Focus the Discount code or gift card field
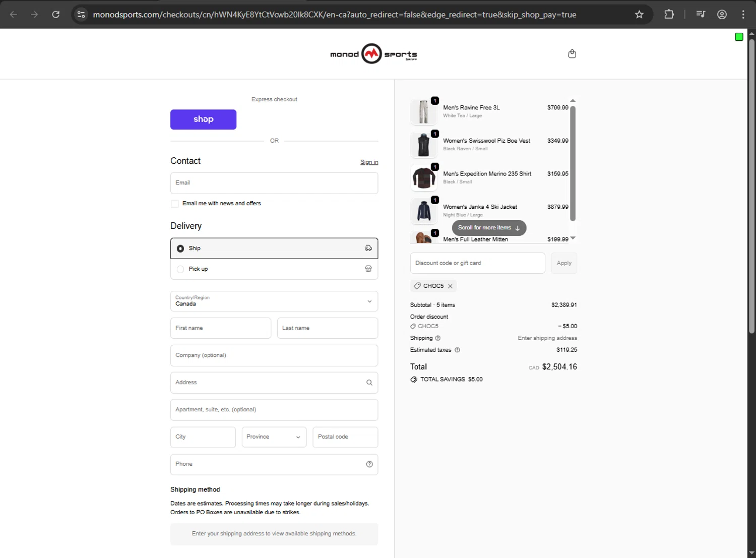 click(x=478, y=263)
